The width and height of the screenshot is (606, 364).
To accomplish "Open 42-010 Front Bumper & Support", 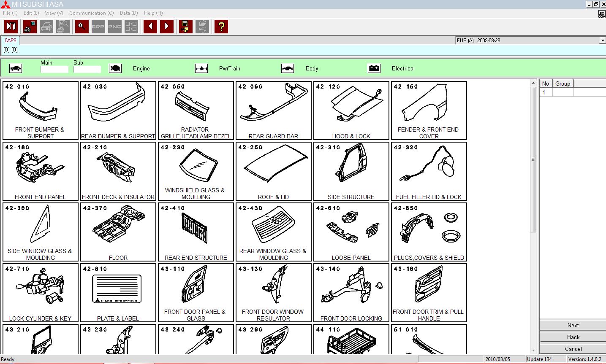I will (41, 111).
